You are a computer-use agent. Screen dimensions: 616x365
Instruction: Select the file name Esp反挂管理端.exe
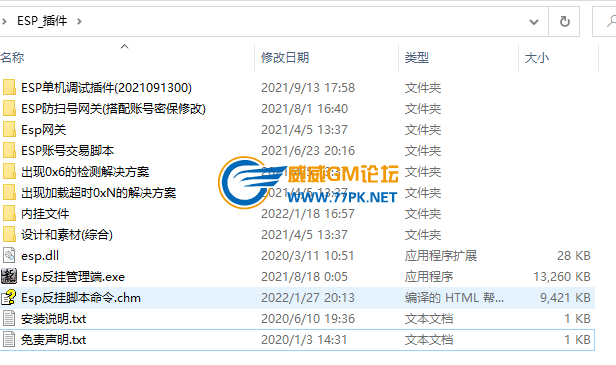[x=73, y=277]
